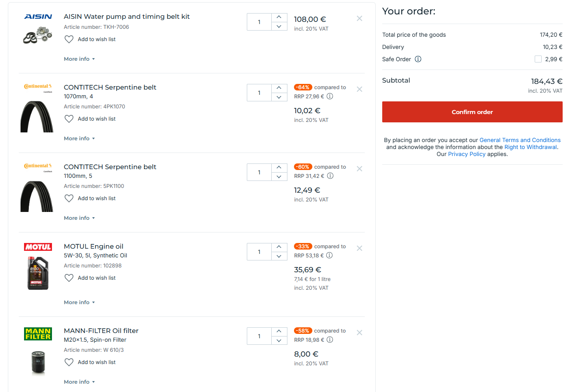Open the Privacy Policy link

467,154
